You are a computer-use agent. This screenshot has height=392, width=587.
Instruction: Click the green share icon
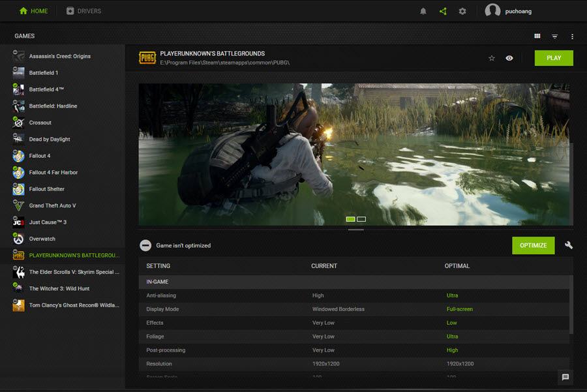pos(443,11)
